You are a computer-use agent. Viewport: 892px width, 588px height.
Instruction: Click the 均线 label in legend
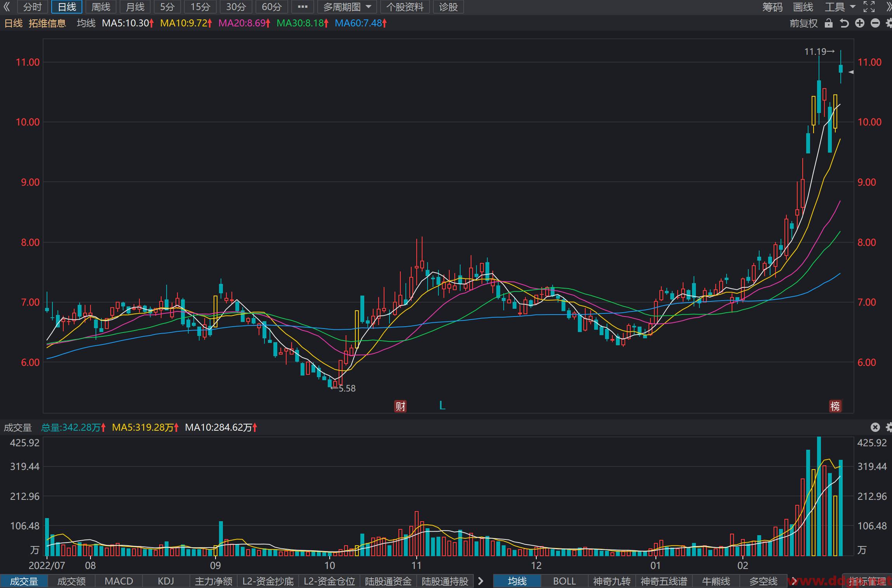coord(86,23)
